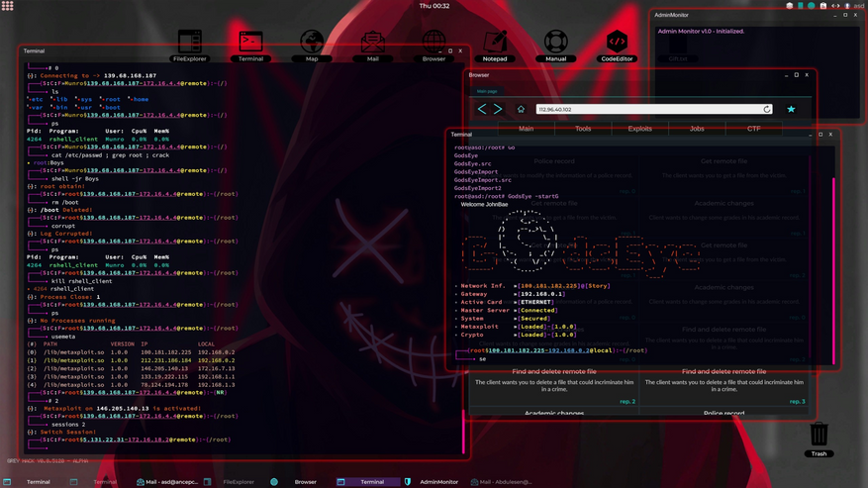Select job card with rep. 2

pos(554,387)
